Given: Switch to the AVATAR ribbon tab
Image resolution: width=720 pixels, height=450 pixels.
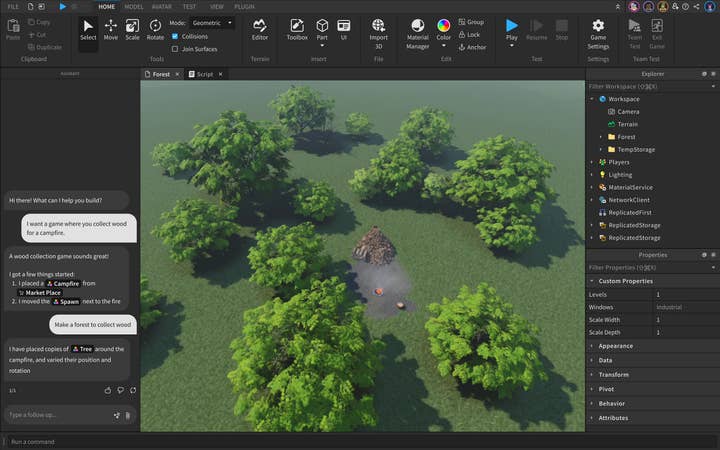Looking at the screenshot, I should click(162, 6).
